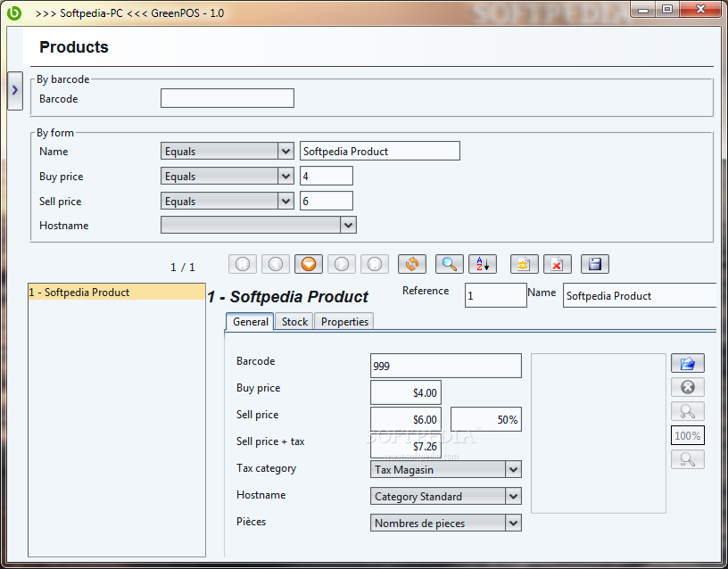
Task: Click the Buy price filter field
Action: (326, 176)
